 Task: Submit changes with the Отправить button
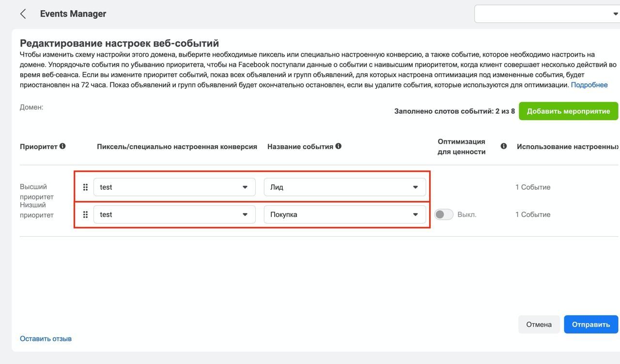point(591,324)
